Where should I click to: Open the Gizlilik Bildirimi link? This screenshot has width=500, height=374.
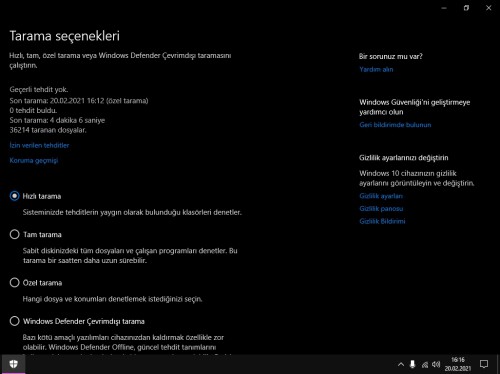pyautogui.click(x=382, y=221)
